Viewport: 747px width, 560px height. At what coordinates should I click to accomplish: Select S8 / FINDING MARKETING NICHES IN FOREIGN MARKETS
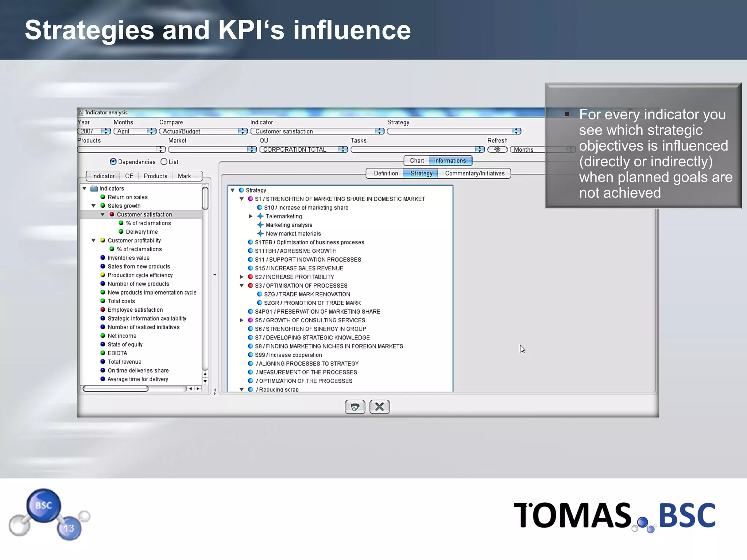click(x=329, y=346)
